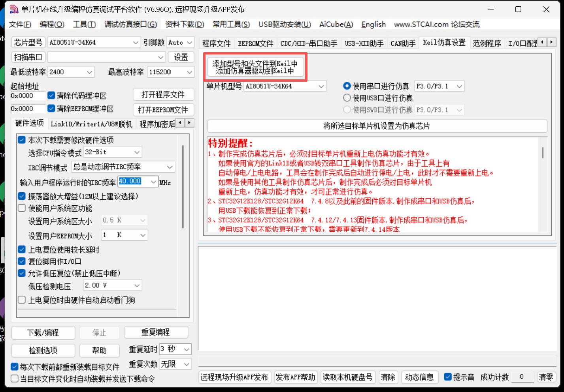The image size is (564, 392).
Task: Disable the 提示音 checkbox near the bottom
Action: click(448, 377)
